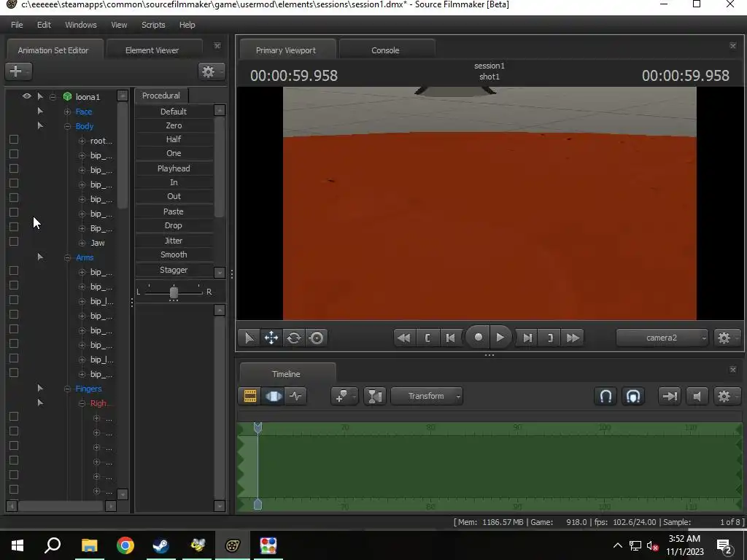
Task: Switch to the Console tab
Action: 385,50
